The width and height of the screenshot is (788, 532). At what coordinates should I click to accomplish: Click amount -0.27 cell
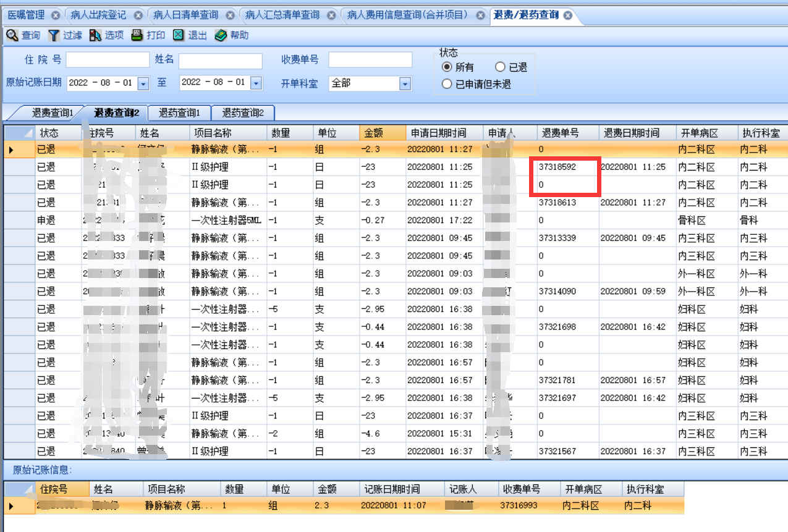coord(382,220)
